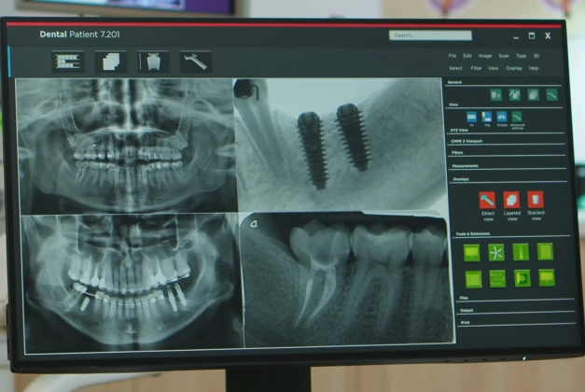This screenshot has height=392, width=585.
Task: Click green monitor icon beside the star tool
Action: 472,253
